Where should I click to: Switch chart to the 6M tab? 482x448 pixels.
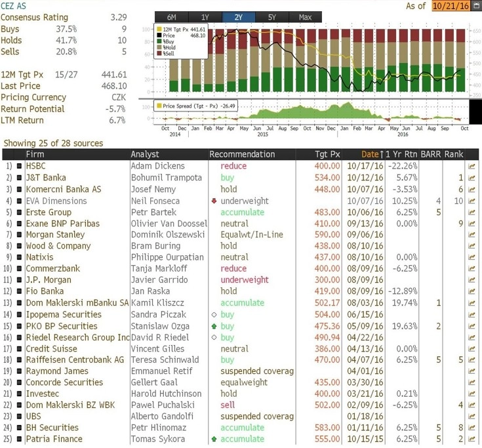172,17
